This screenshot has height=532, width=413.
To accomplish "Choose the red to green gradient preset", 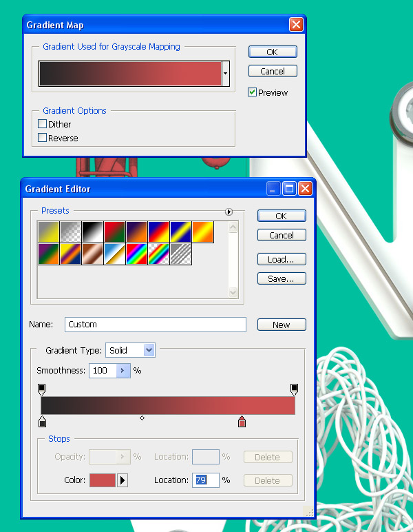I will coord(114,232).
